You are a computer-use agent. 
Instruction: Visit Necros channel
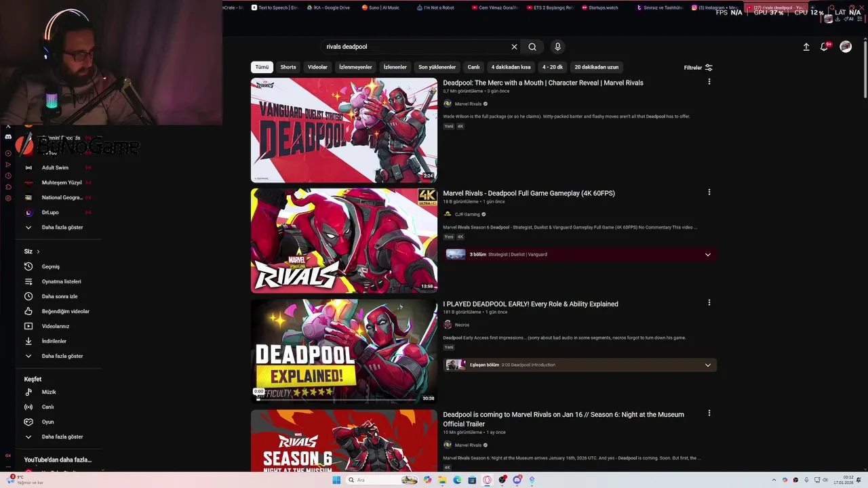[x=462, y=325]
